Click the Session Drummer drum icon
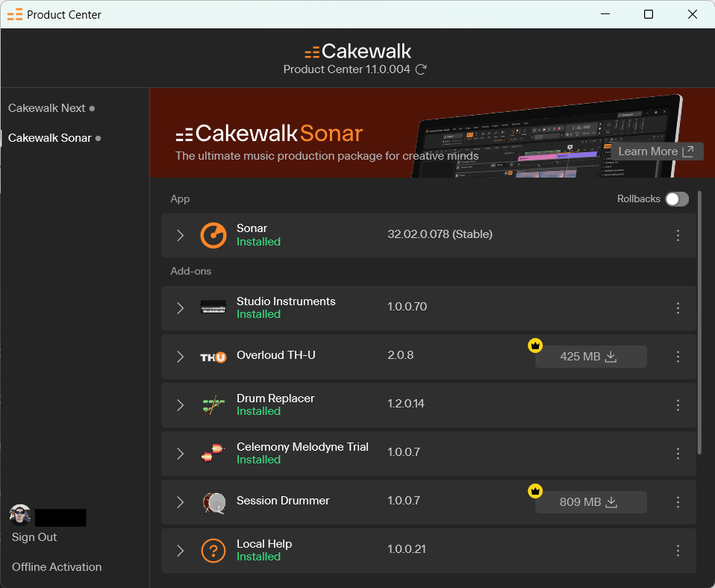715x588 pixels. 213,502
